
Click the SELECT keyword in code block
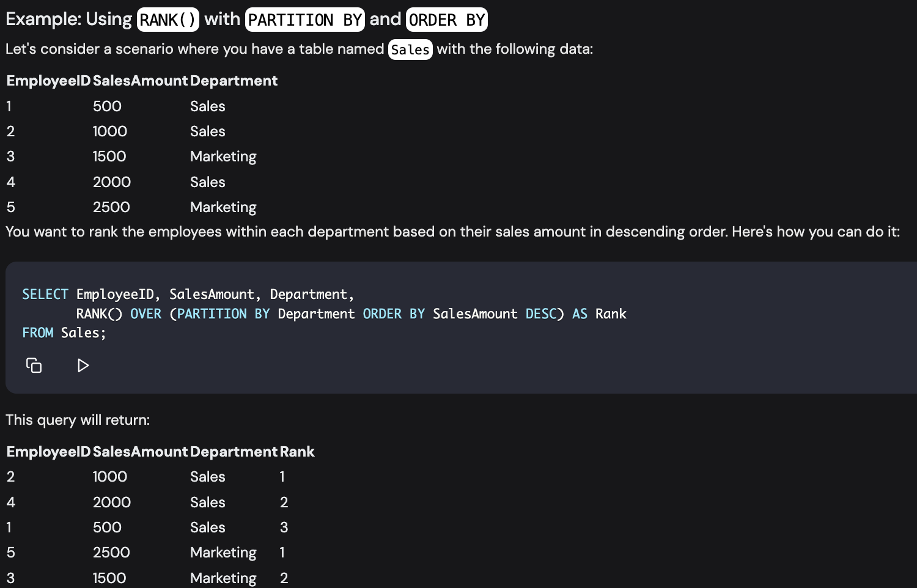(45, 295)
